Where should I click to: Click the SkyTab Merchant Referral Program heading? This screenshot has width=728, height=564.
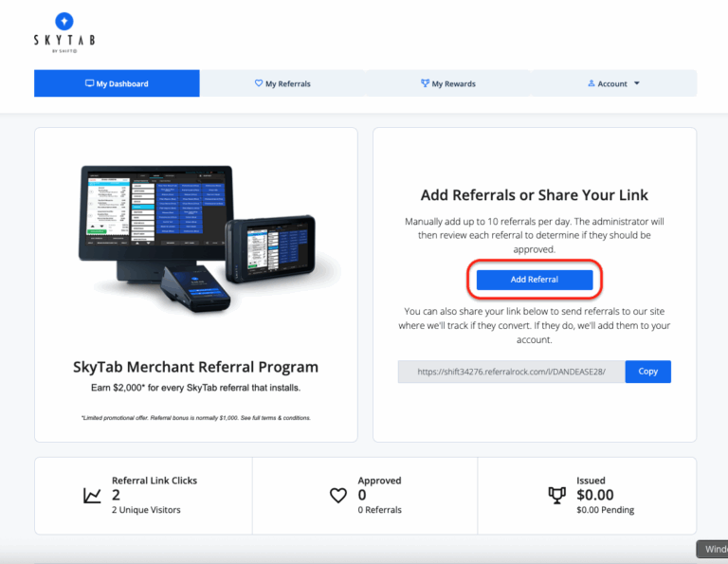point(195,367)
